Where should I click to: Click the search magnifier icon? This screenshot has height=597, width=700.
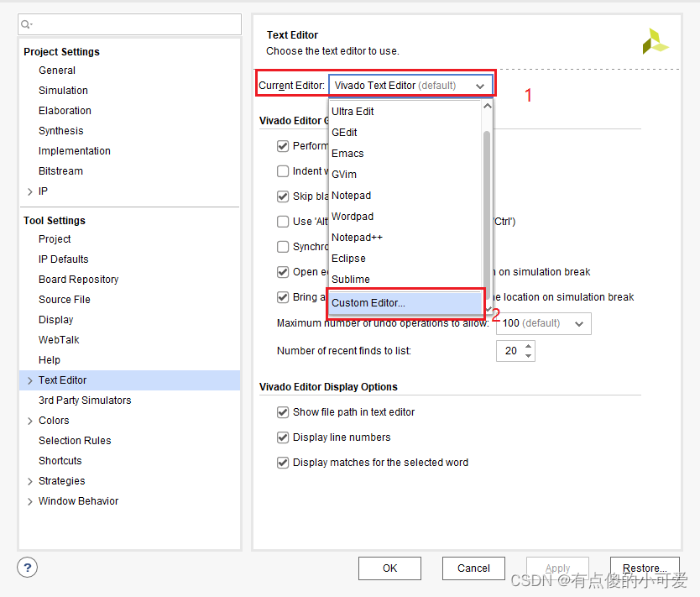[x=26, y=24]
